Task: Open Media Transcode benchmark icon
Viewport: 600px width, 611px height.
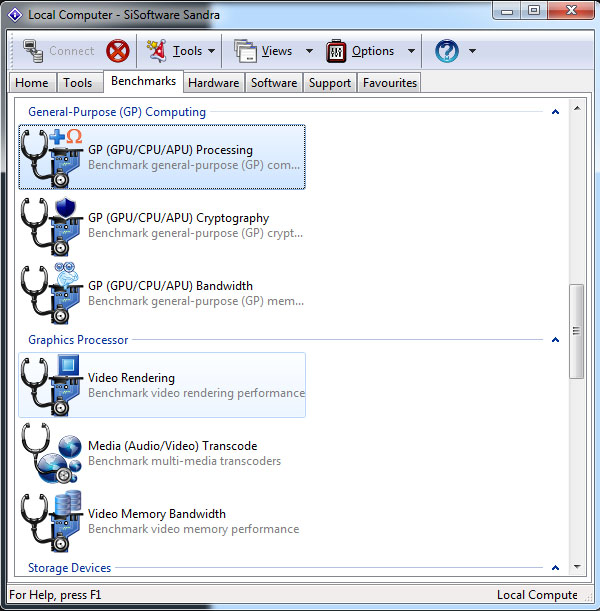Action: coord(52,453)
